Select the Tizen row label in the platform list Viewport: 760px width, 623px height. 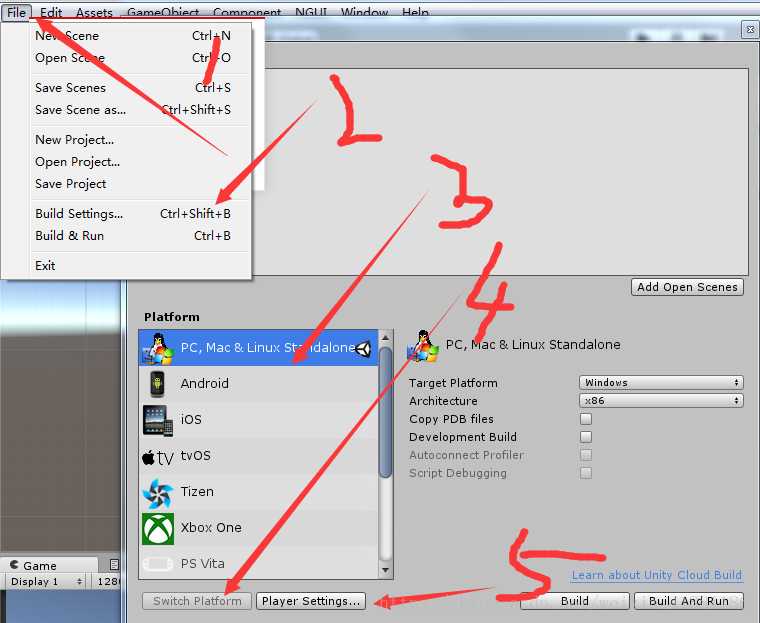[x=197, y=492]
